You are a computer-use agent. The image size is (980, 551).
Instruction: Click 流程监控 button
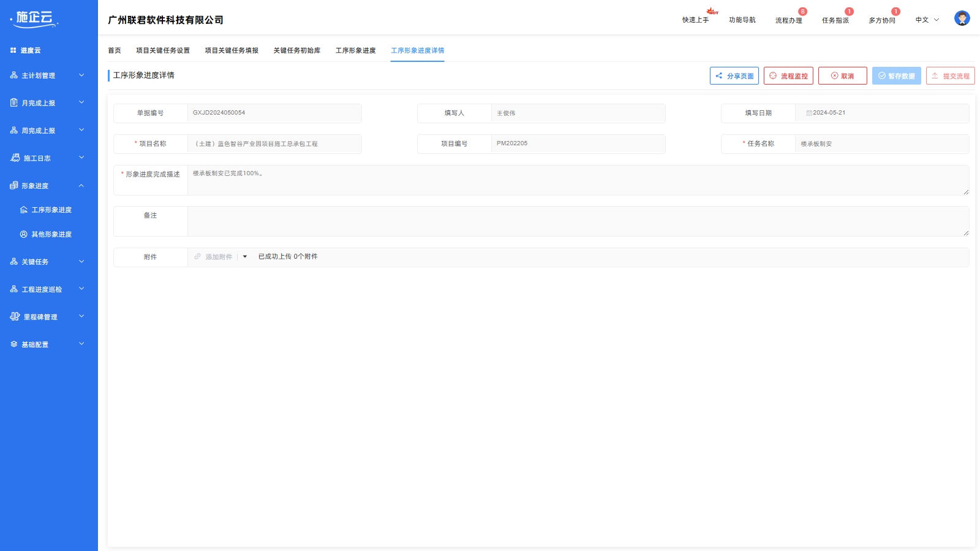788,76
